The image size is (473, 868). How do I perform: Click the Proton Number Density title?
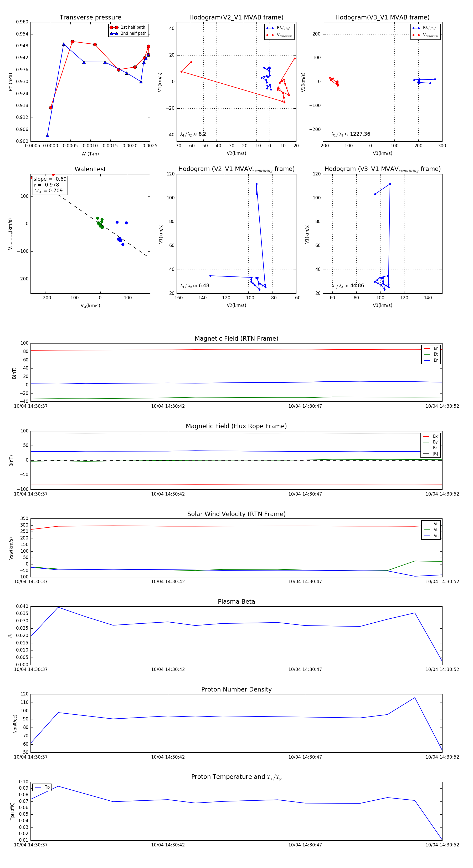(236, 689)
